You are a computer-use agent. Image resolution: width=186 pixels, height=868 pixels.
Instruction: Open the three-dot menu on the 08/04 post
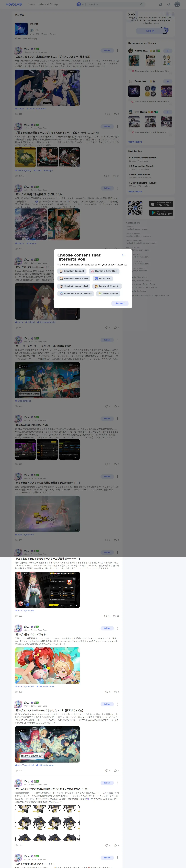pyautogui.click(x=117, y=628)
